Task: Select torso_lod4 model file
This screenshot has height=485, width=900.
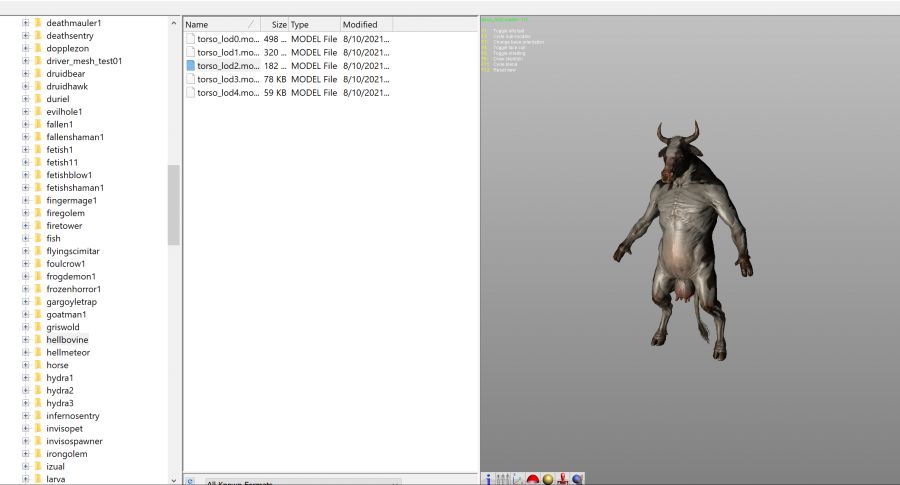Action: click(x=228, y=93)
